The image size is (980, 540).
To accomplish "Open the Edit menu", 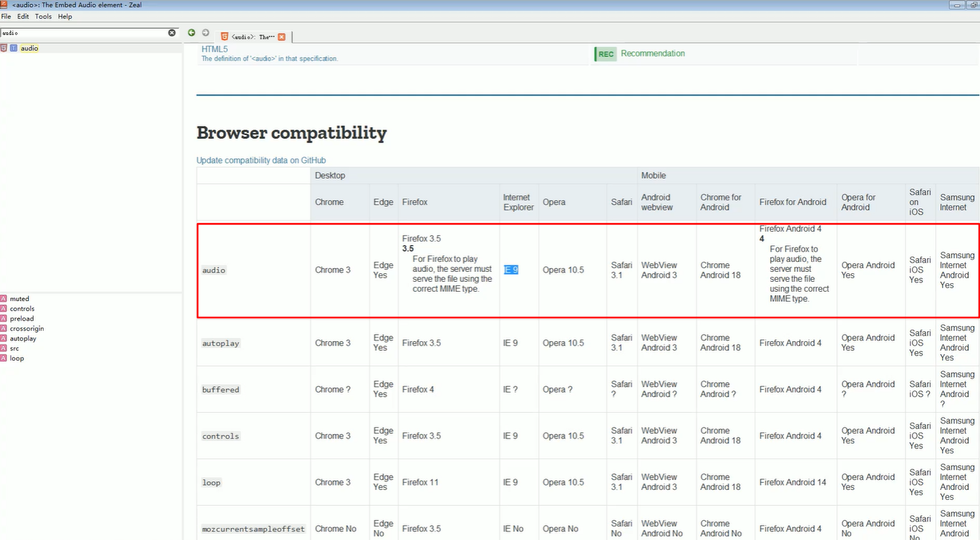I will click(23, 16).
